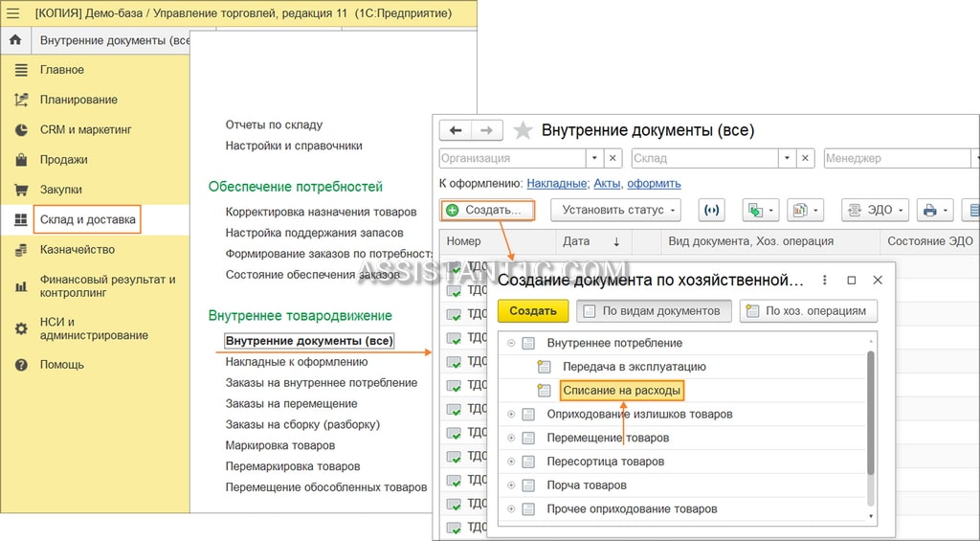Image resolution: width=980 pixels, height=541 pixels.
Task: Go to the home start page icon
Action: tap(15, 40)
